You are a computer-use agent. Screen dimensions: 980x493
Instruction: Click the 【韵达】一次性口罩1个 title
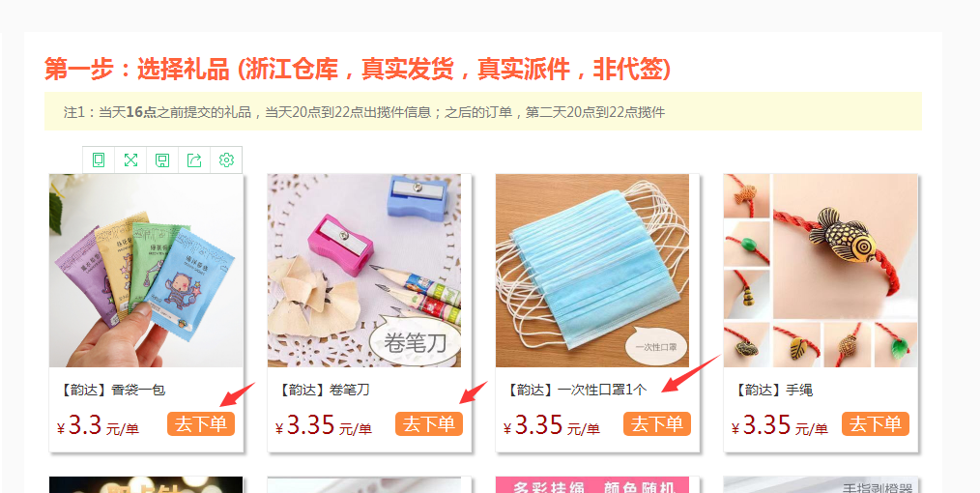click(576, 390)
